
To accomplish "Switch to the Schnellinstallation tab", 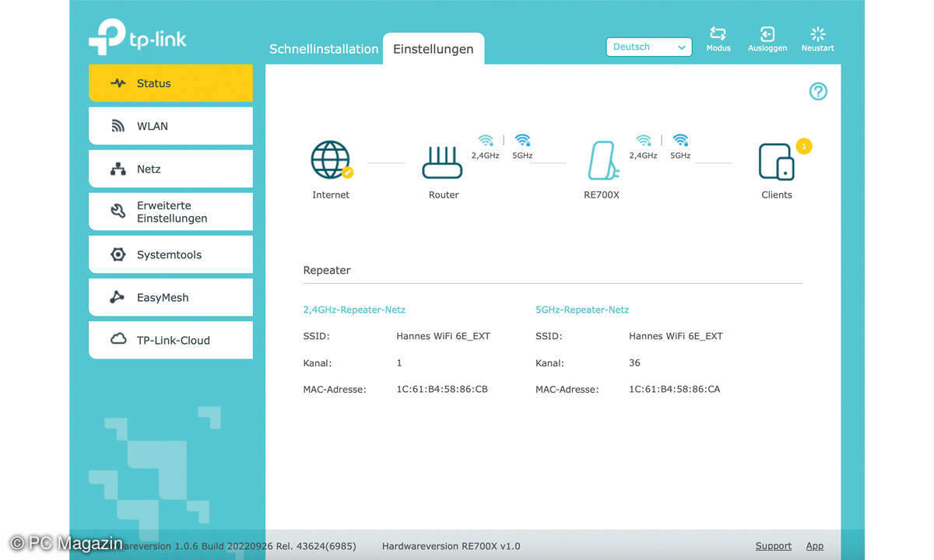I will (324, 49).
